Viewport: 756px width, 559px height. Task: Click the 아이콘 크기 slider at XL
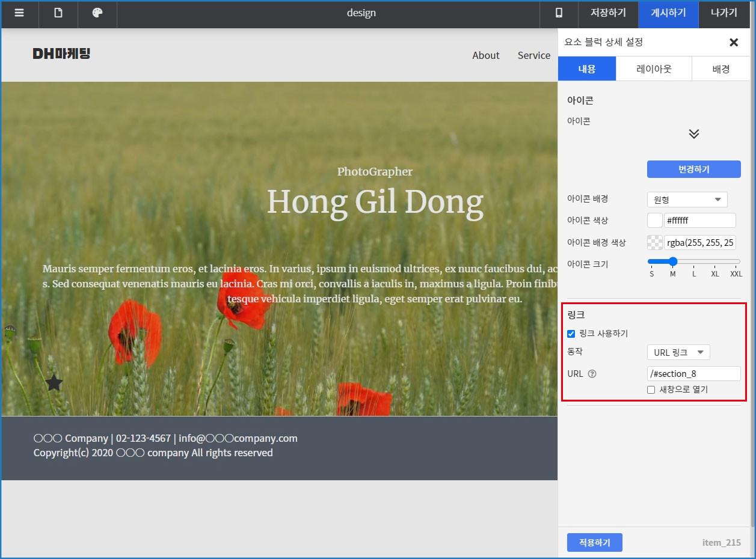pos(715,261)
